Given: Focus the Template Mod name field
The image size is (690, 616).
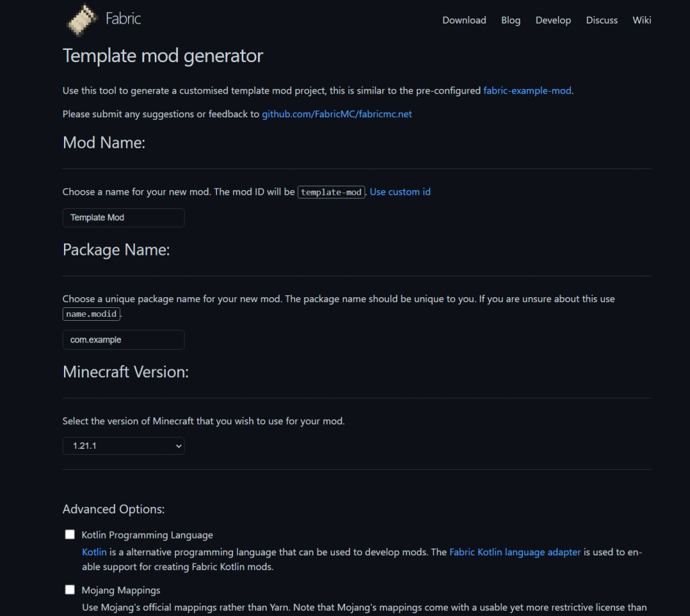Looking at the screenshot, I should pyautogui.click(x=123, y=218).
